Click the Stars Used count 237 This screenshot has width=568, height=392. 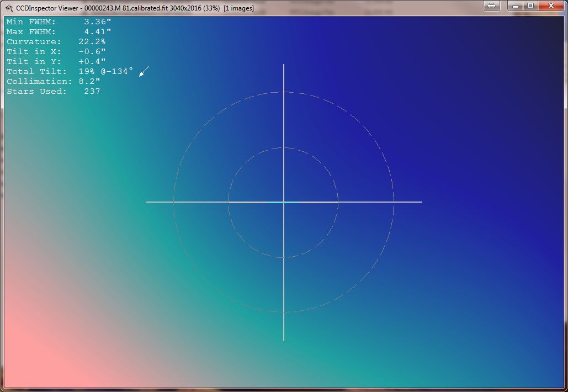92,91
